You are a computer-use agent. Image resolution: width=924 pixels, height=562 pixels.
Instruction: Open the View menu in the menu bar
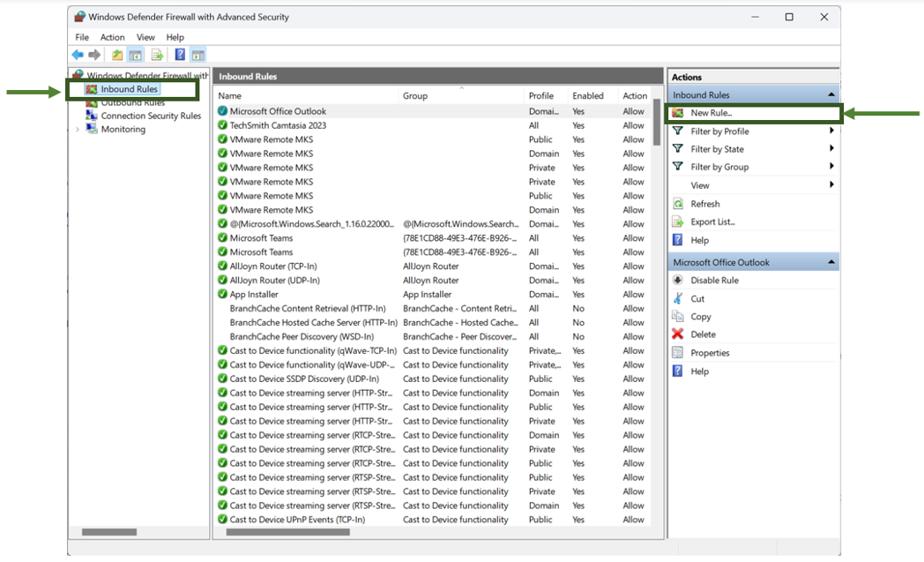pos(145,37)
